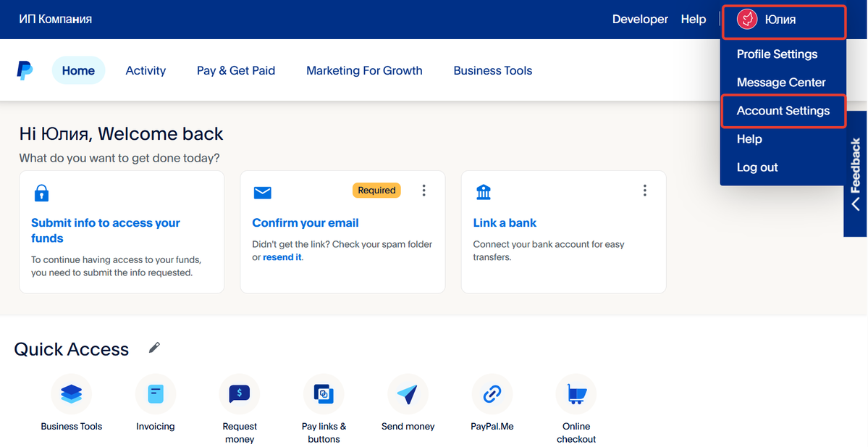Click the Hi Юлия, Welcome back heading
This screenshot has width=868, height=447.
(121, 133)
